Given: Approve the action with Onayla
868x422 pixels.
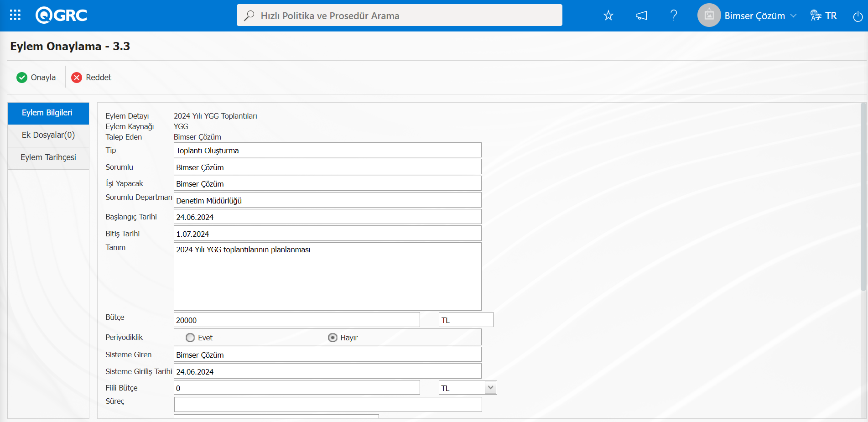Looking at the screenshot, I should (36, 78).
